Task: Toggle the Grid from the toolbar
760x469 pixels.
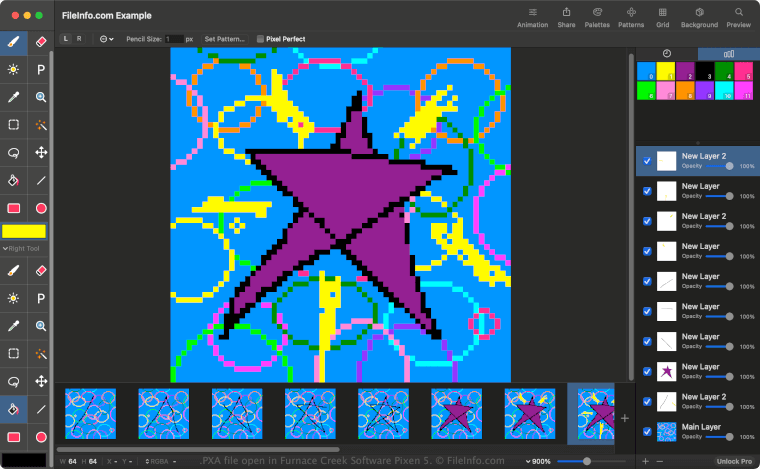Action: click(662, 17)
